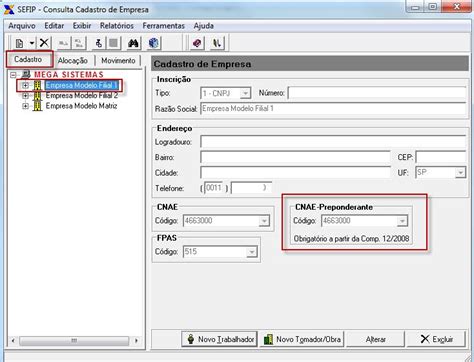Click the tree panel scroll right arrow

pyautogui.click(x=136, y=341)
